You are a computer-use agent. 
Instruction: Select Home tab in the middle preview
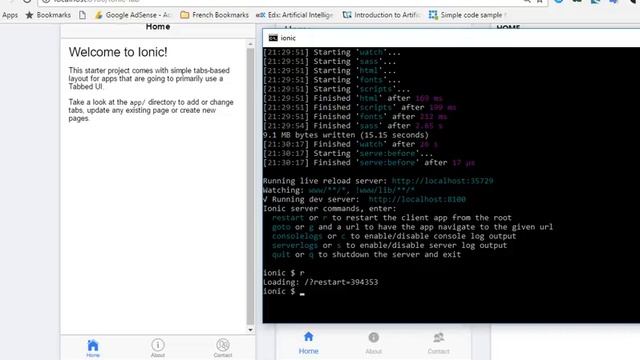pyautogui.click(x=308, y=343)
